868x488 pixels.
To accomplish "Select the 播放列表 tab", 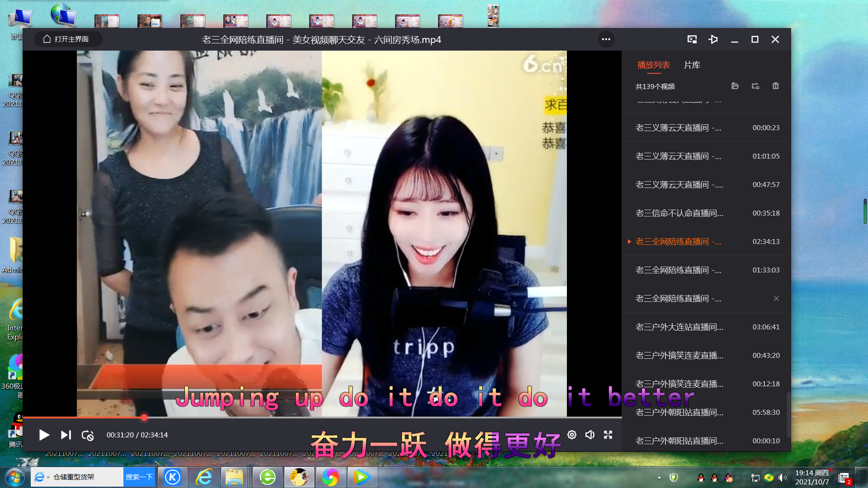I will coord(654,65).
